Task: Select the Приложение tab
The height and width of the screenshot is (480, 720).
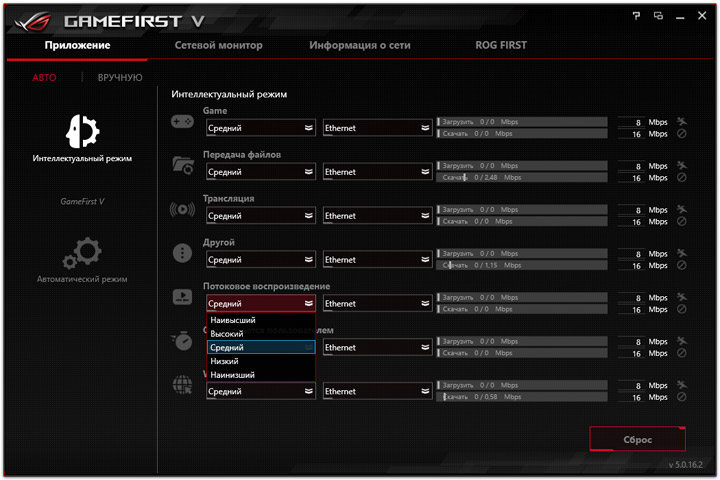Action: [x=77, y=45]
